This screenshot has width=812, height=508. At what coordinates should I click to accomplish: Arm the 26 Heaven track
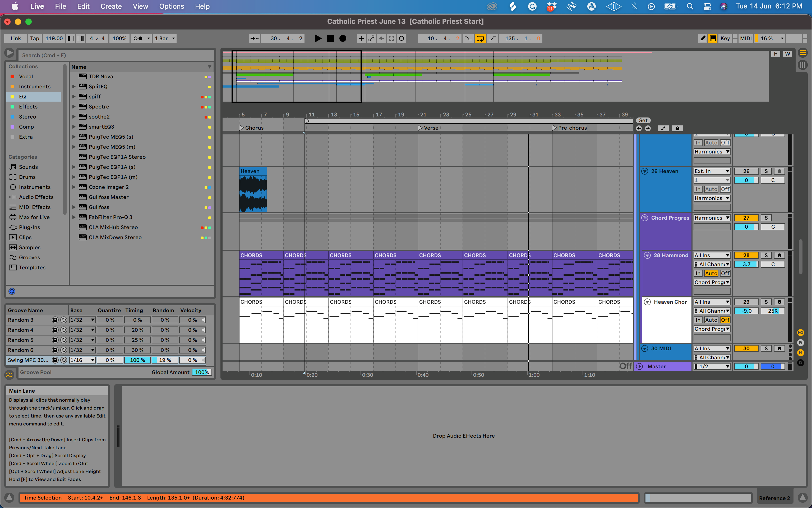pos(779,171)
